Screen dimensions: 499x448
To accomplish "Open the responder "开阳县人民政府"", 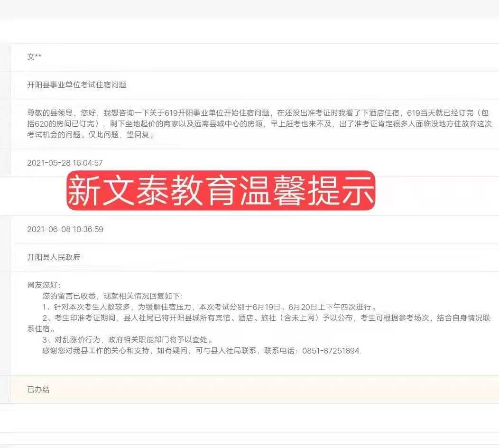I will pyautogui.click(x=54, y=257).
